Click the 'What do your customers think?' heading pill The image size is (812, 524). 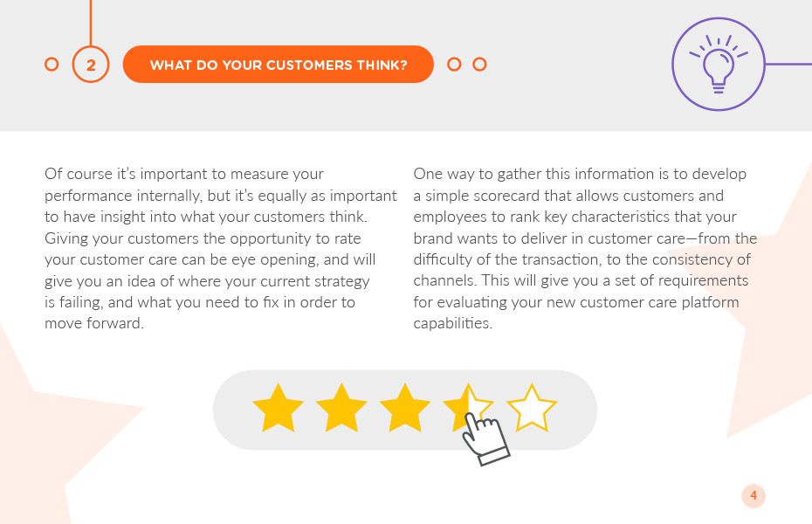coord(279,65)
